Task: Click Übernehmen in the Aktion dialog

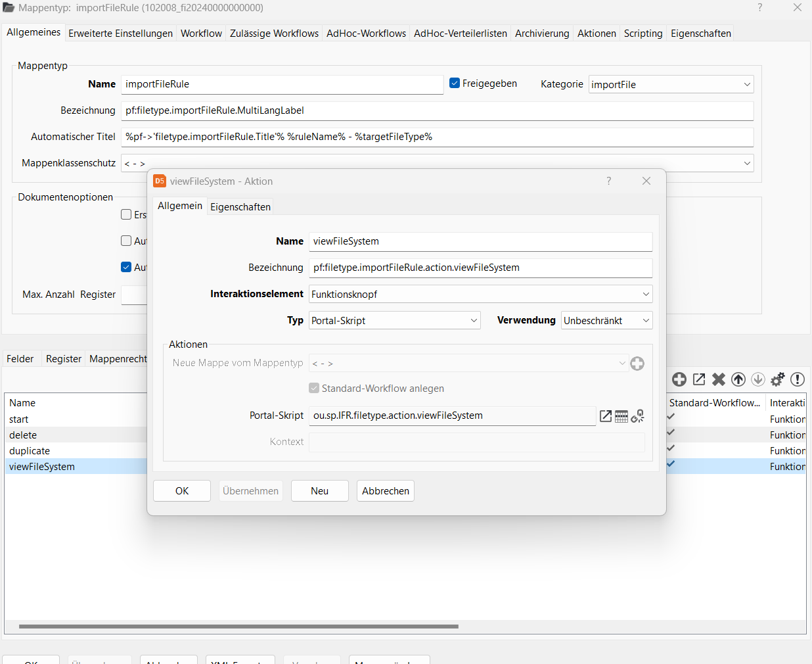Action: (x=250, y=491)
